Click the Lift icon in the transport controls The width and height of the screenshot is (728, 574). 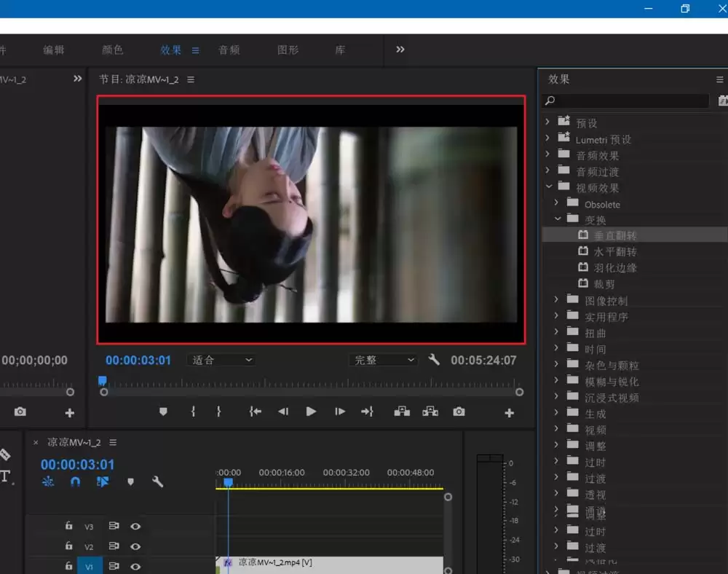pyautogui.click(x=401, y=412)
